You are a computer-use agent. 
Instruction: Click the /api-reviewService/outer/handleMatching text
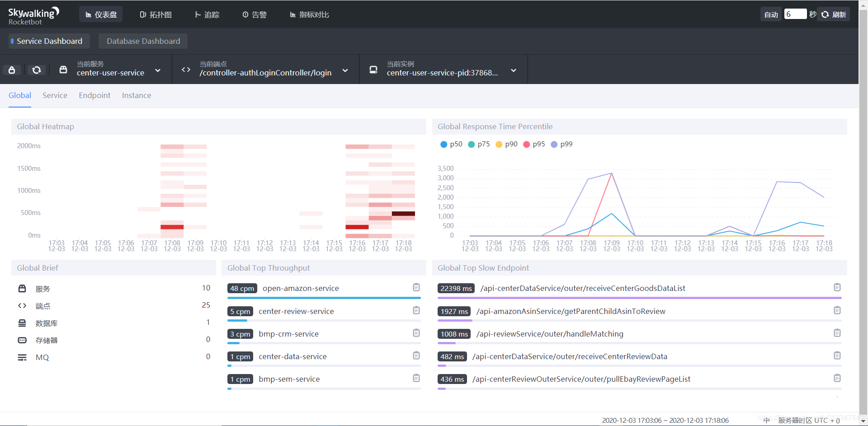click(550, 334)
